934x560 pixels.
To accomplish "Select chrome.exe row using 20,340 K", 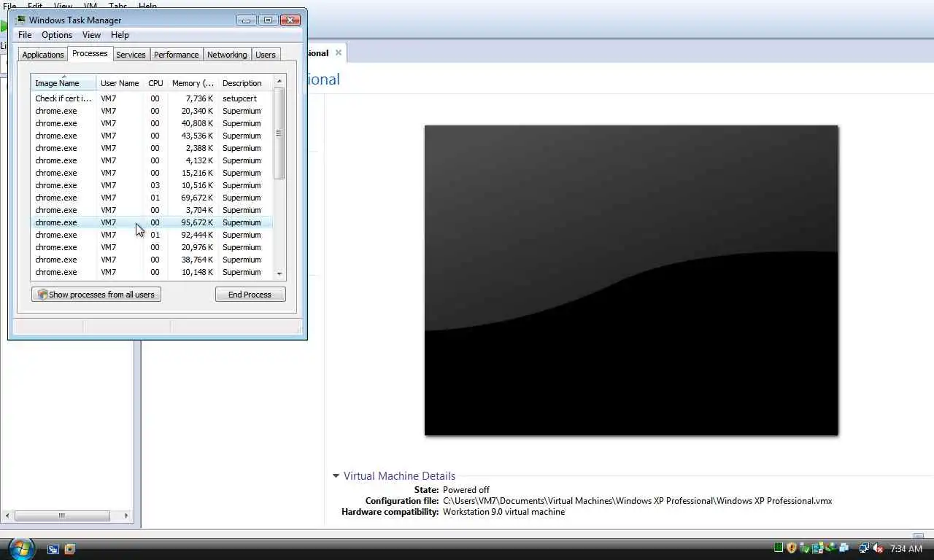I will [x=152, y=111].
